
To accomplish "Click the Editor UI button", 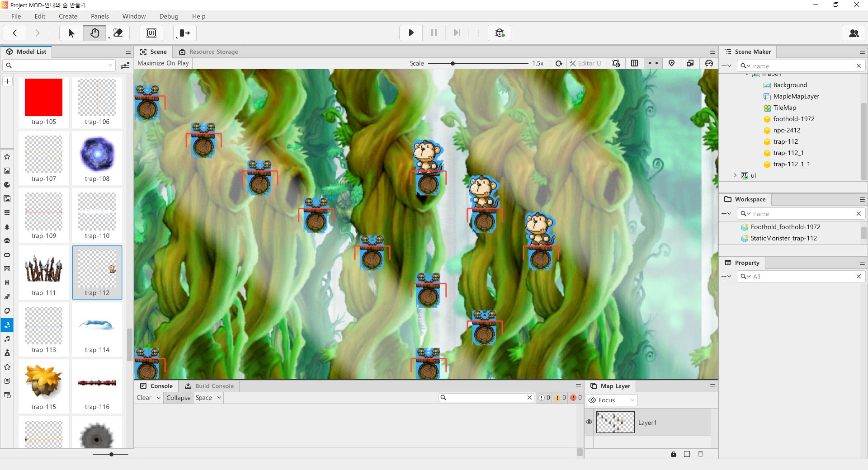I will point(586,63).
